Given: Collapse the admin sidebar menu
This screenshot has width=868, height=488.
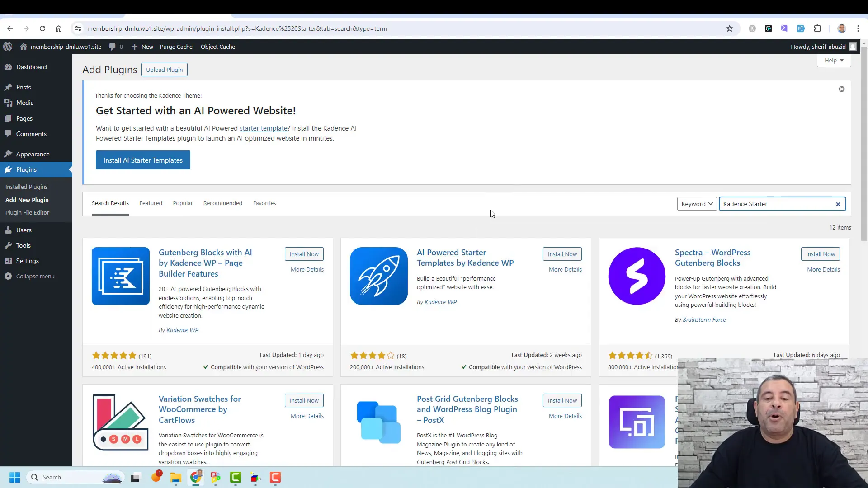Looking at the screenshot, I should (36, 276).
